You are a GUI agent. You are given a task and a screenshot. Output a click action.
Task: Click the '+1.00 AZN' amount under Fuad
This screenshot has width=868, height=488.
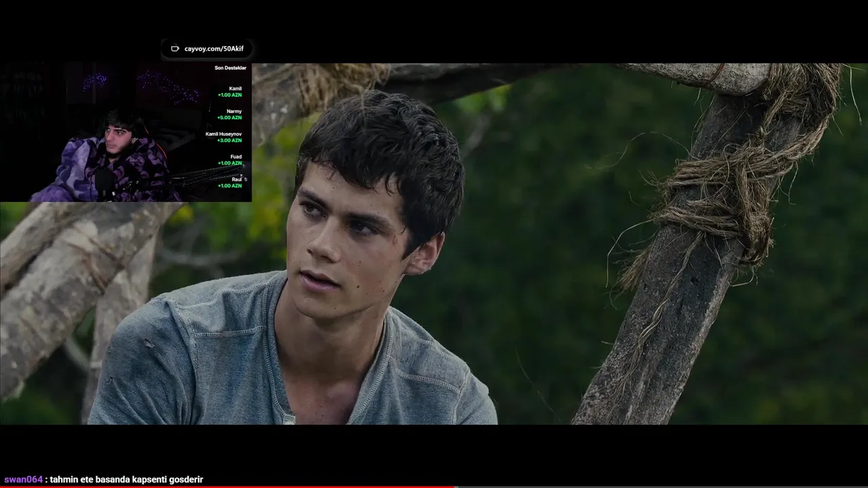(x=229, y=163)
